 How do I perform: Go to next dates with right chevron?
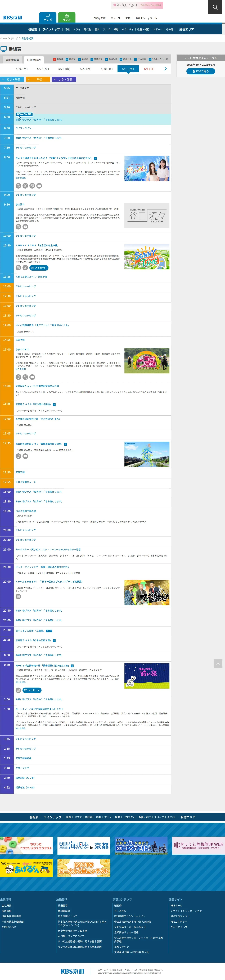(x=165, y=69)
